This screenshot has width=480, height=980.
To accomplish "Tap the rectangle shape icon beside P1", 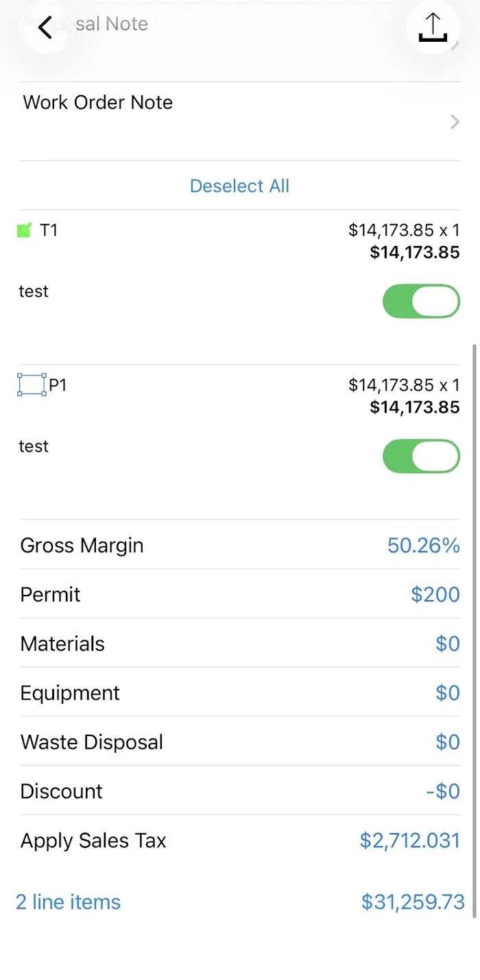I will point(32,384).
